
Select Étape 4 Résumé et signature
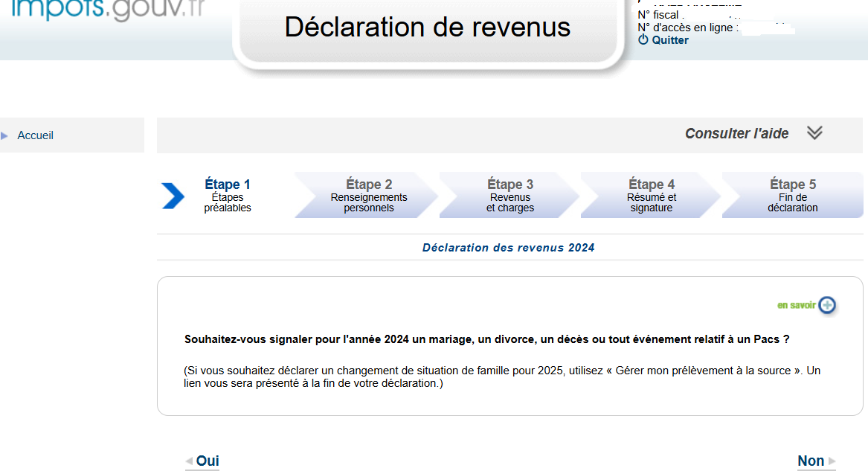(651, 196)
